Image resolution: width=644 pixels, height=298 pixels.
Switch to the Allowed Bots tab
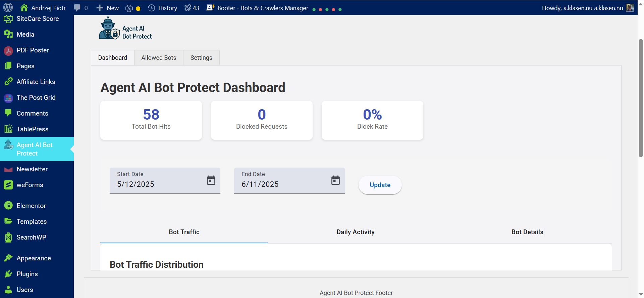(159, 58)
